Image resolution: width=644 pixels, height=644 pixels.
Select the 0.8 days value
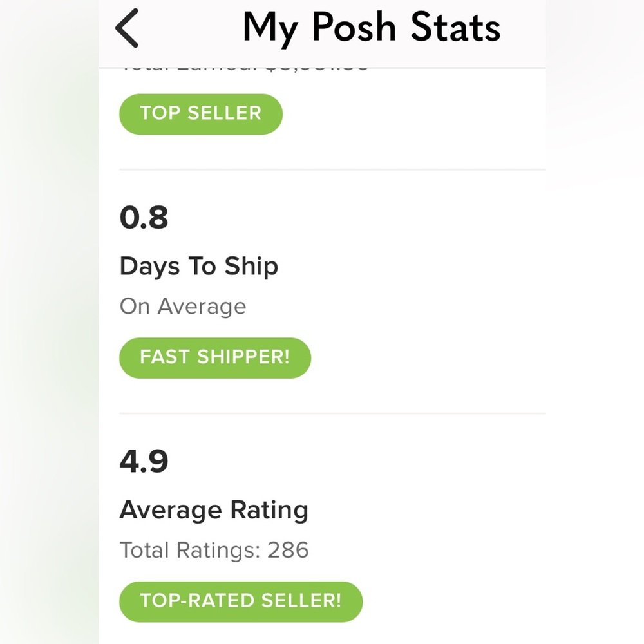pos(144,217)
